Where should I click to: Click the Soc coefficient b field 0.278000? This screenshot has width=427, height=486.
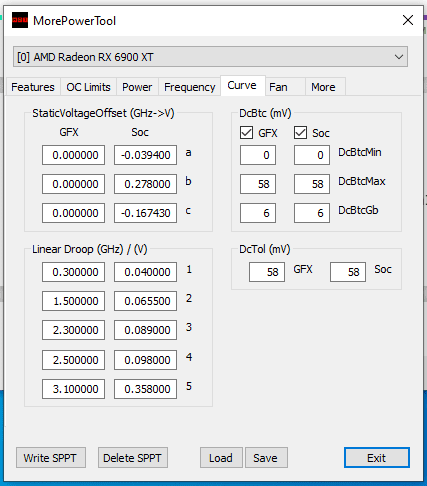145,184
